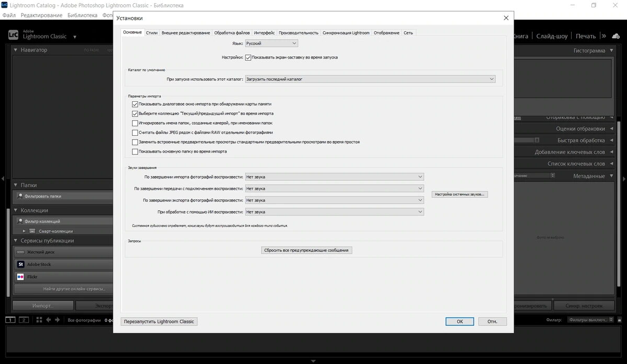Image resolution: width=627 pixels, height=364 pixels.
Task: Click Перезапустить Lightroom Classic button
Action: click(159, 321)
